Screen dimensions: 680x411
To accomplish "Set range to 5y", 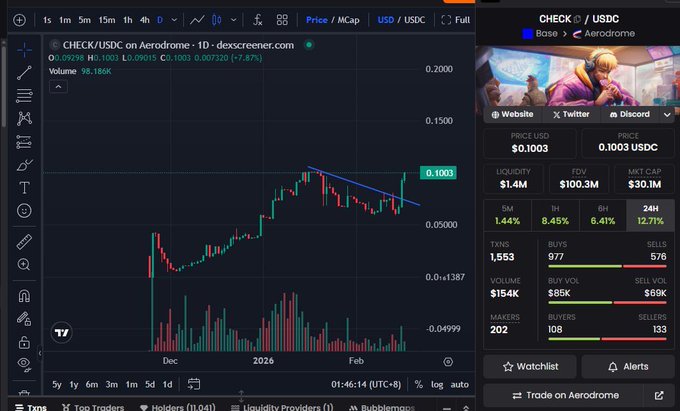I will 56,385.
